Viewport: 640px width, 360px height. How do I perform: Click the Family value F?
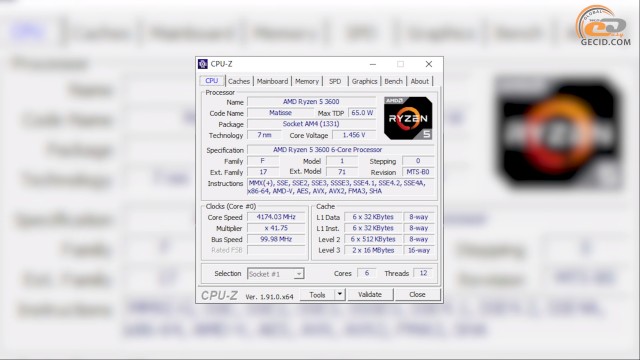263,161
